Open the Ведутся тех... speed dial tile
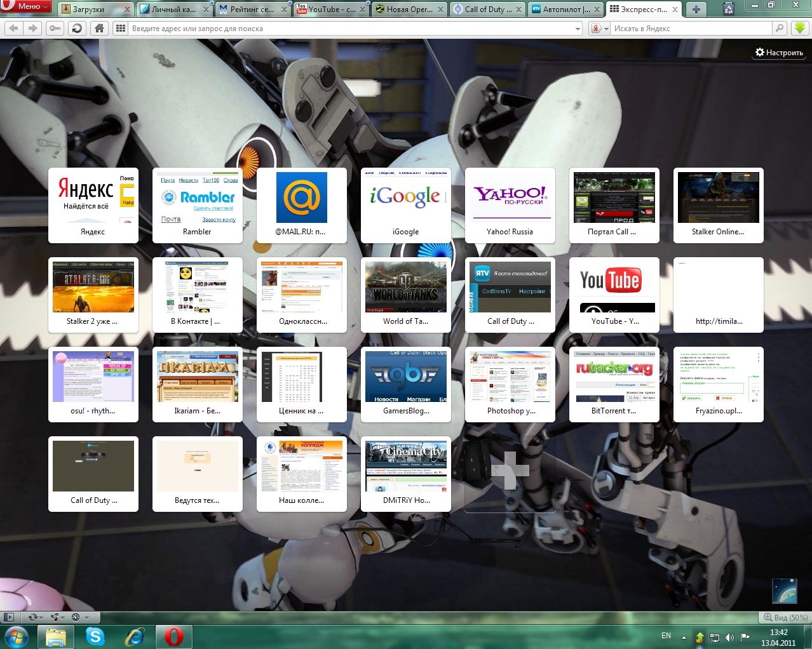Viewport: 812px width, 649px height. [x=198, y=474]
